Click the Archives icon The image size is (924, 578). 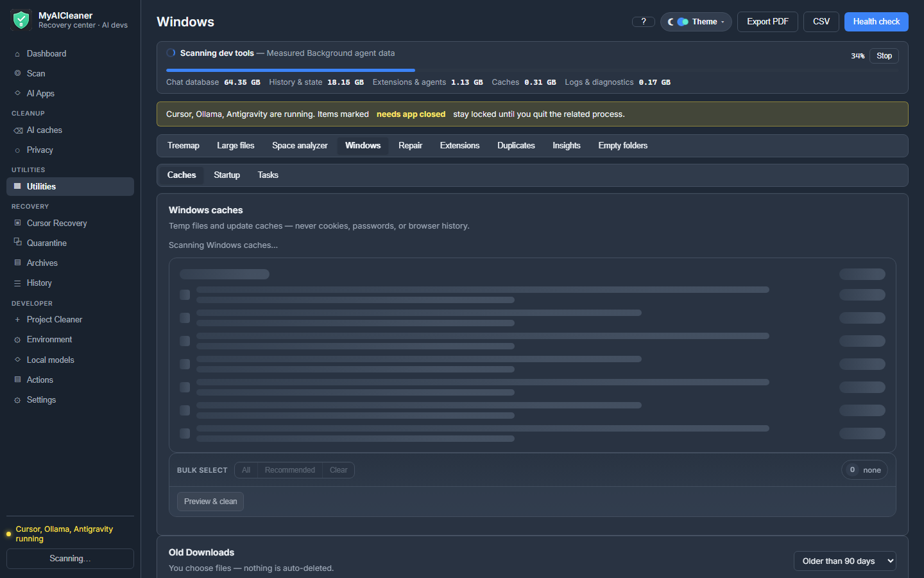pos(17,263)
